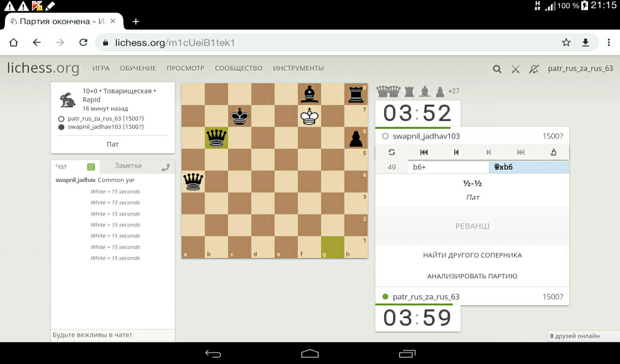
Task: Jump to the first move
Action: point(424,152)
